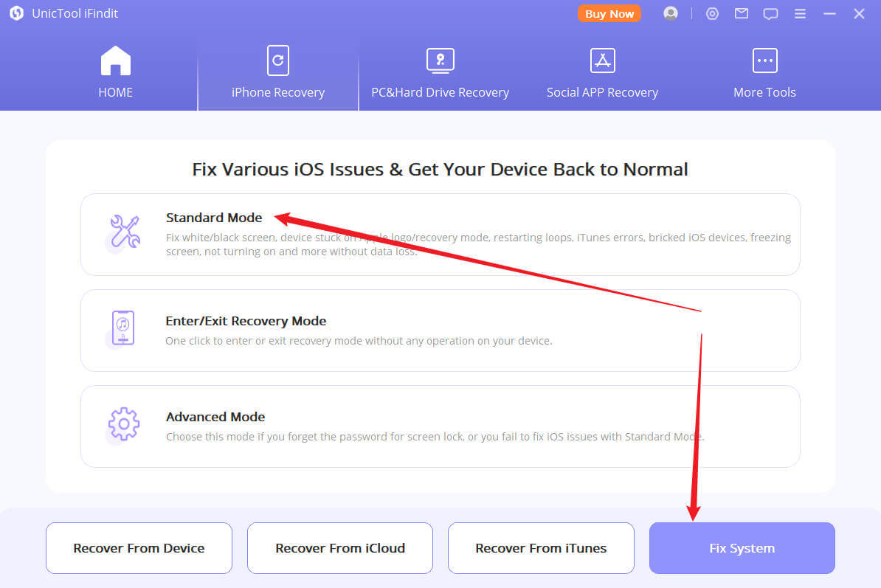Click the UnicTool iFindit logo icon

click(16, 13)
